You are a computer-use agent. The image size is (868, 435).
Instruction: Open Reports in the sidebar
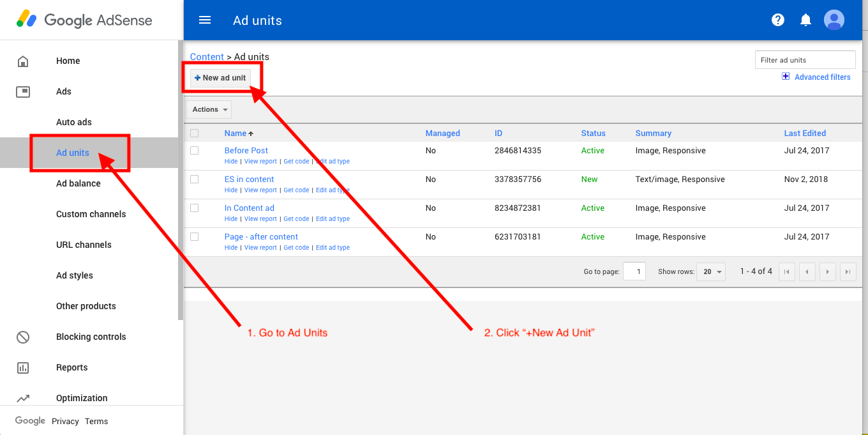tap(72, 367)
